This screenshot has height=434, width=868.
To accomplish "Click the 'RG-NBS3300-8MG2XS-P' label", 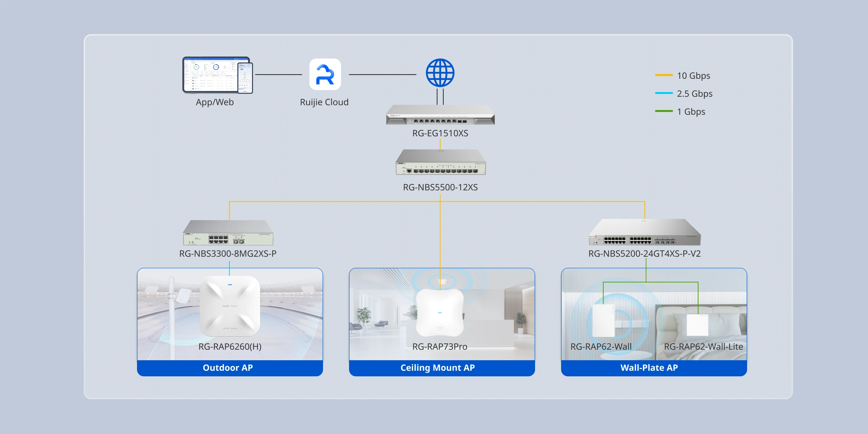I will tap(228, 254).
